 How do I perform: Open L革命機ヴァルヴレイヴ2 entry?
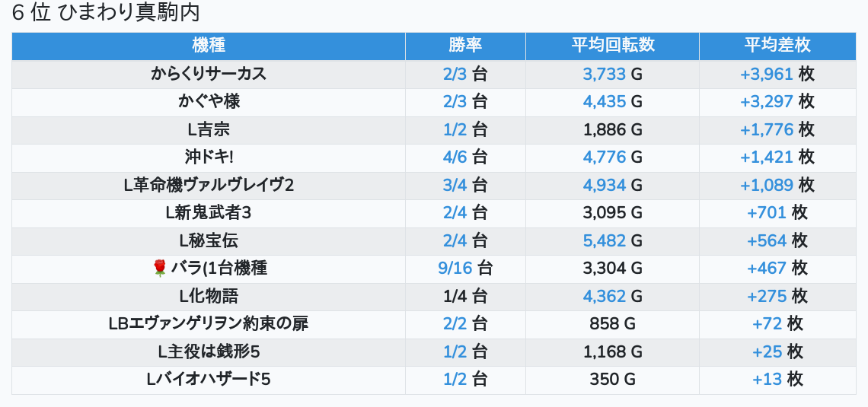click(209, 185)
